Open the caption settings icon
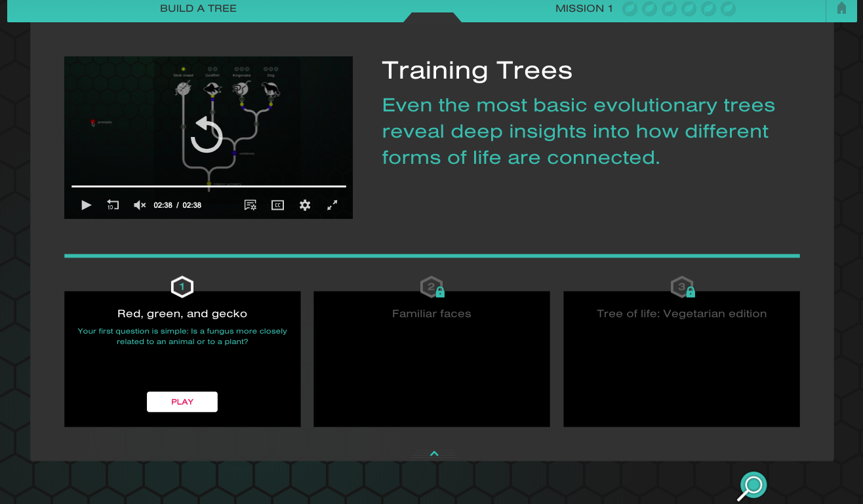The height and width of the screenshot is (504, 863). click(x=250, y=204)
